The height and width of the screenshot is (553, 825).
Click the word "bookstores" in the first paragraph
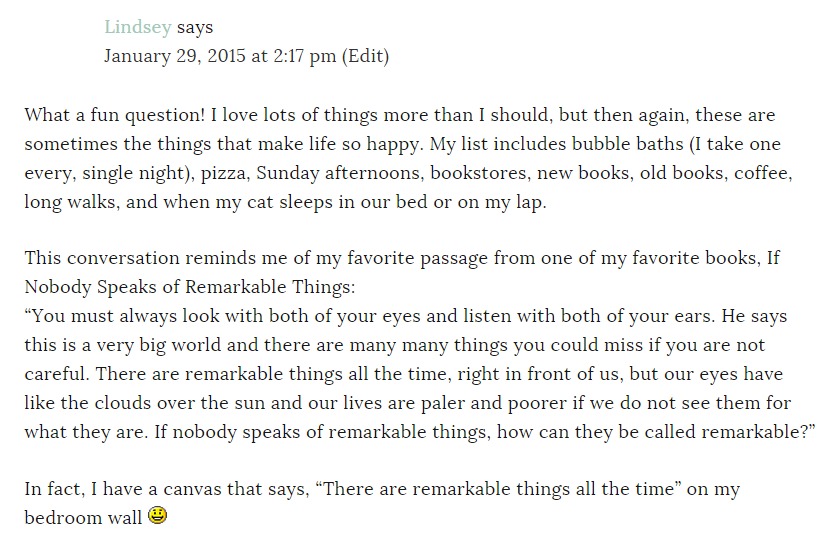click(480, 173)
